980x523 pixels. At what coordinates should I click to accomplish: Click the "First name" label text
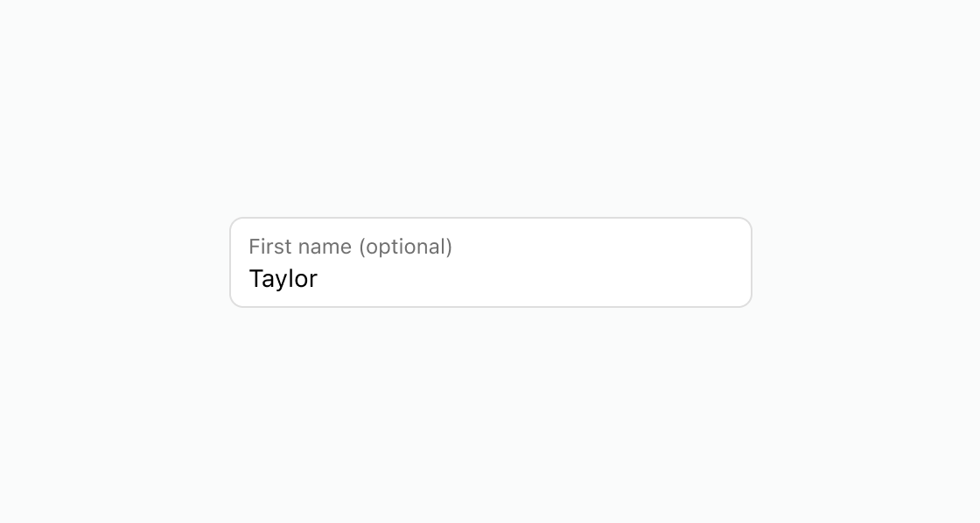coord(300,247)
